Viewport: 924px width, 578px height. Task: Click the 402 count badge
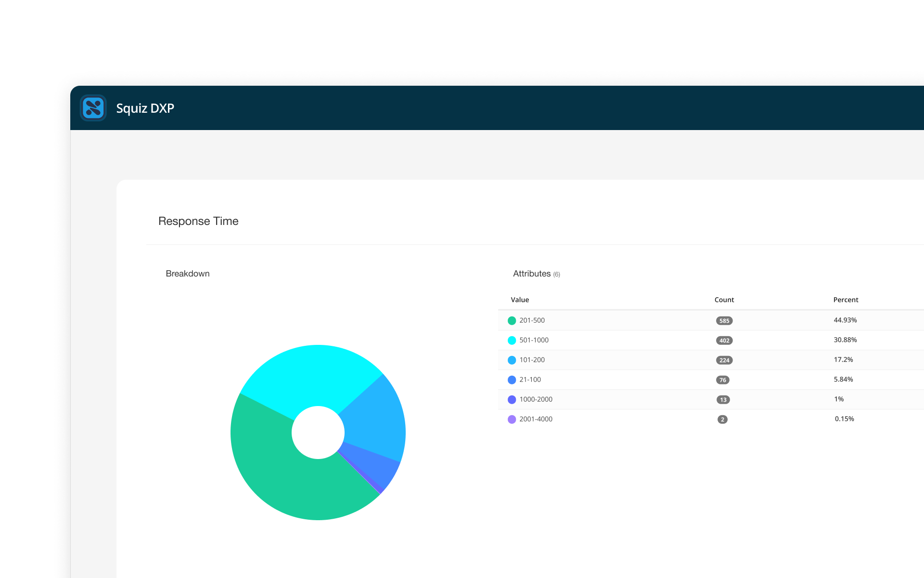[x=724, y=341]
